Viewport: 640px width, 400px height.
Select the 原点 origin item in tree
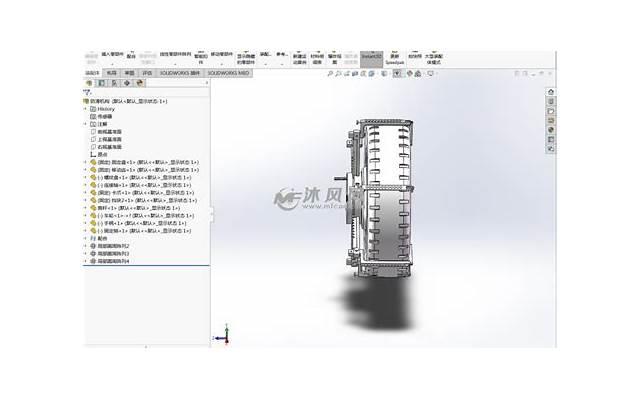103,154
